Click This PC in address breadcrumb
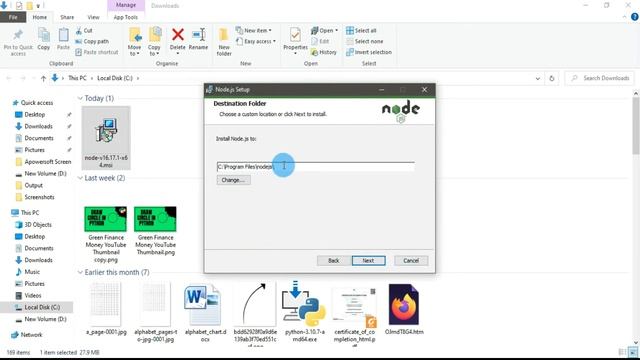The image size is (640, 360). point(77,78)
